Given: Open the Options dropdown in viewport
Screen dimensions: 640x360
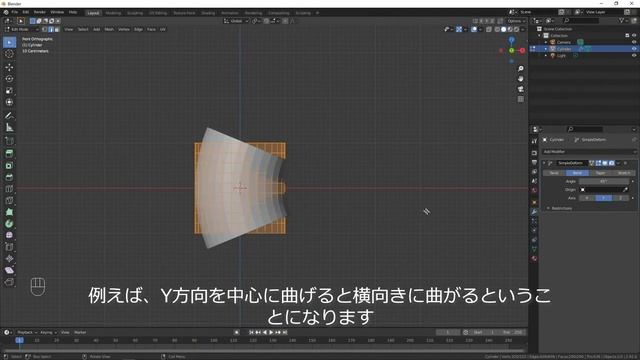Looking at the screenshot, I should tap(516, 21).
